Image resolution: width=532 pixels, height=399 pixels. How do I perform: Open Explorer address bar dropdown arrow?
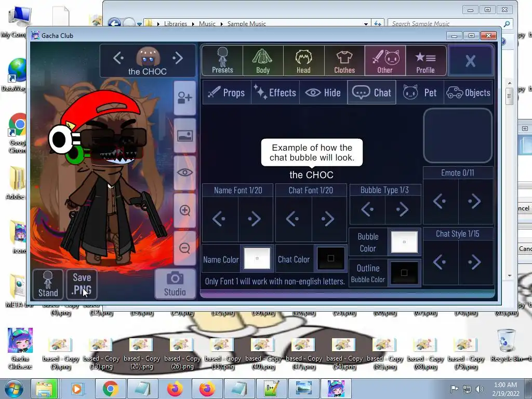point(366,24)
